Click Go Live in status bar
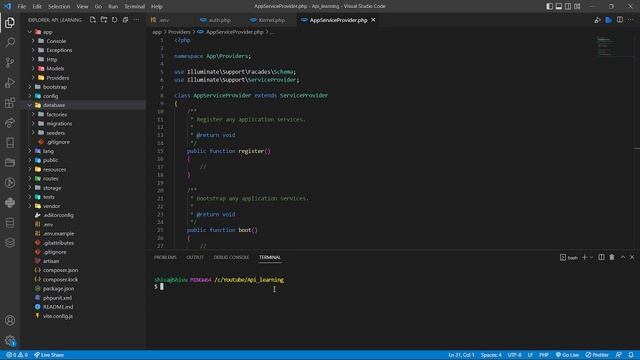Image resolution: width=640 pixels, height=360 pixels. click(x=567, y=355)
